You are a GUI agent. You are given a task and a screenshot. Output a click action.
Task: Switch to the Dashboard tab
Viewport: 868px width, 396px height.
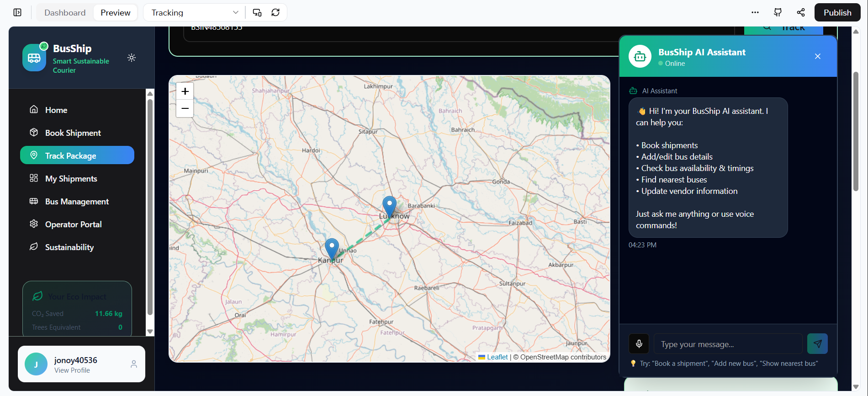click(x=65, y=12)
